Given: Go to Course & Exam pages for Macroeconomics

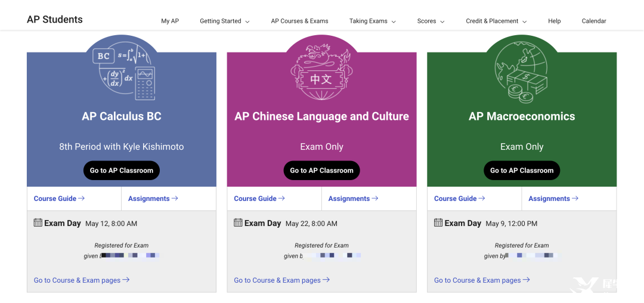Looking at the screenshot, I should click(482, 280).
